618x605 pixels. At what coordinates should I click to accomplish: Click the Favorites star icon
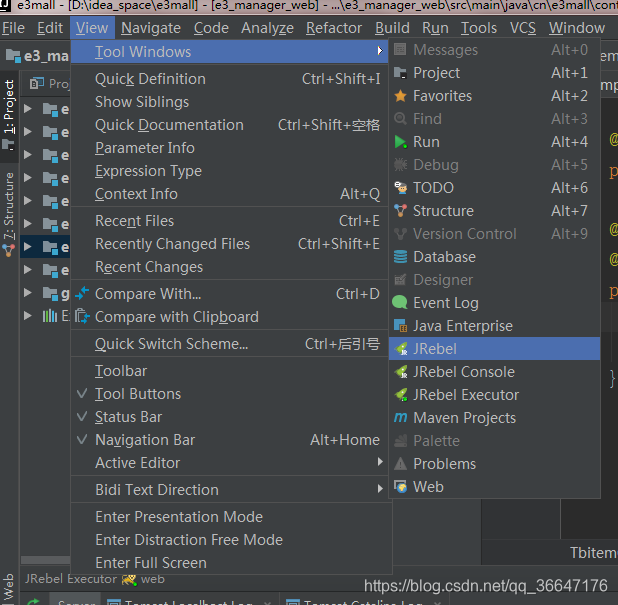(400, 96)
